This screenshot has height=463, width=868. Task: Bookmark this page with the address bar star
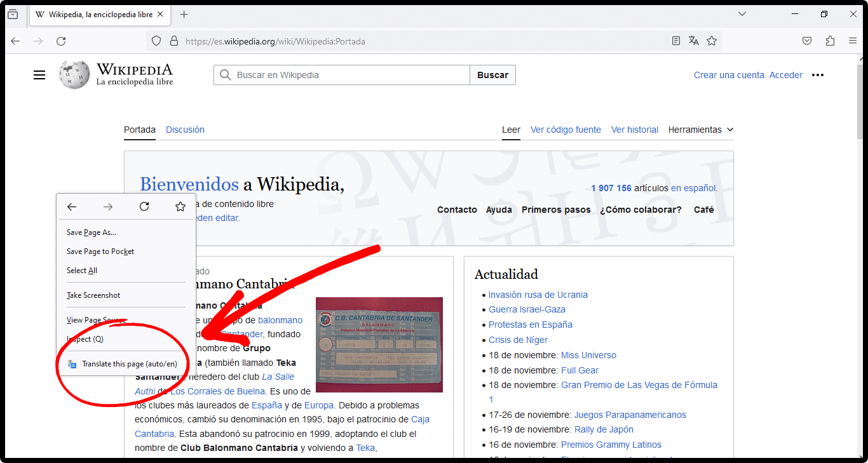[712, 41]
